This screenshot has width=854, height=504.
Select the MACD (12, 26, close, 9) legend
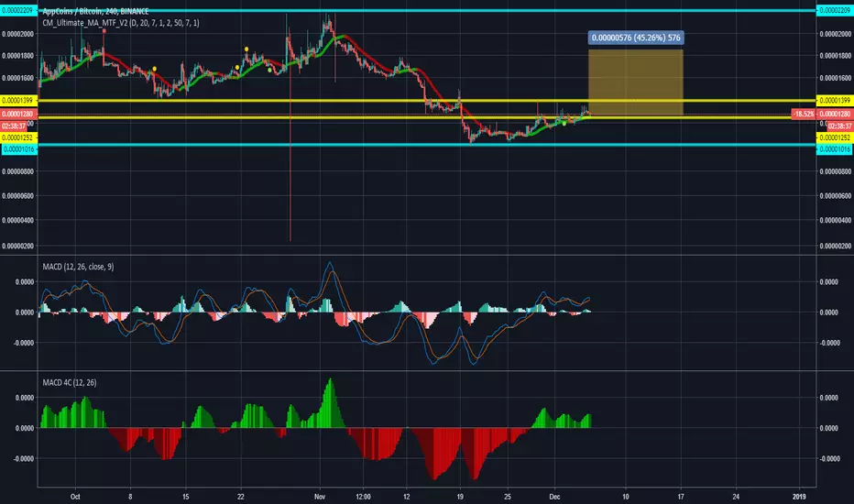click(x=78, y=267)
